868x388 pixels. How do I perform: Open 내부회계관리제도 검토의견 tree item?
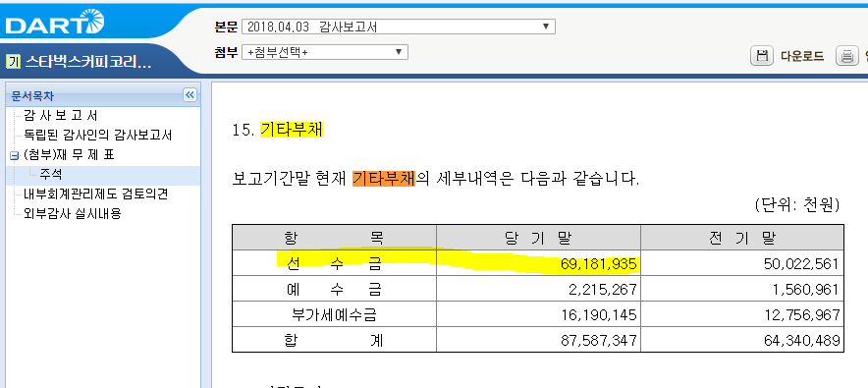tap(96, 194)
